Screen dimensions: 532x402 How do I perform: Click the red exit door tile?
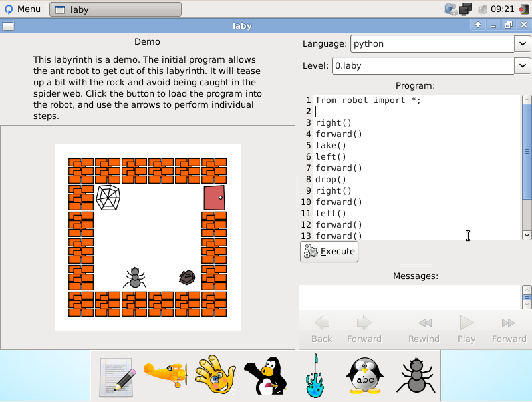214,198
